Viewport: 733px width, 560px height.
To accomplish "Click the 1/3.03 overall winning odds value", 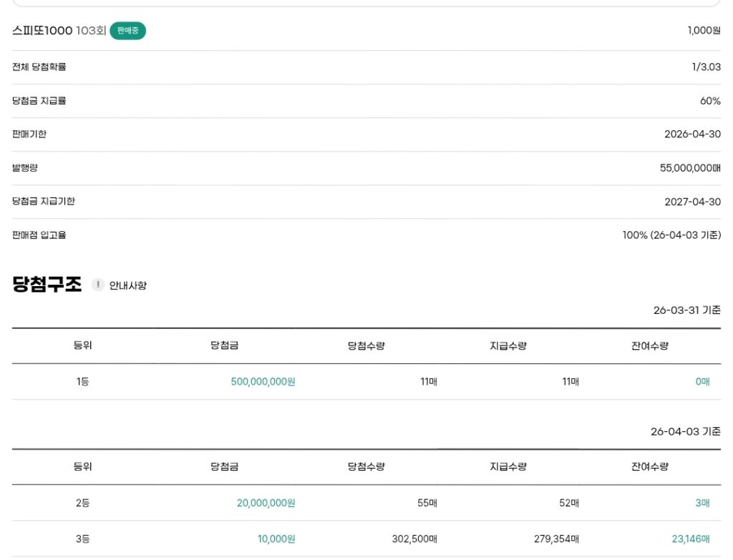I will tap(706, 67).
